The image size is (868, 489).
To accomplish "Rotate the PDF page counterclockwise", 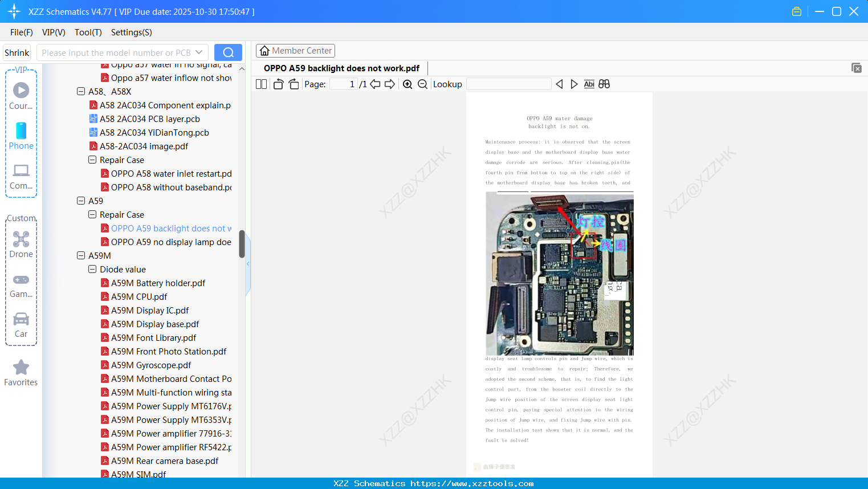I will tap(278, 83).
